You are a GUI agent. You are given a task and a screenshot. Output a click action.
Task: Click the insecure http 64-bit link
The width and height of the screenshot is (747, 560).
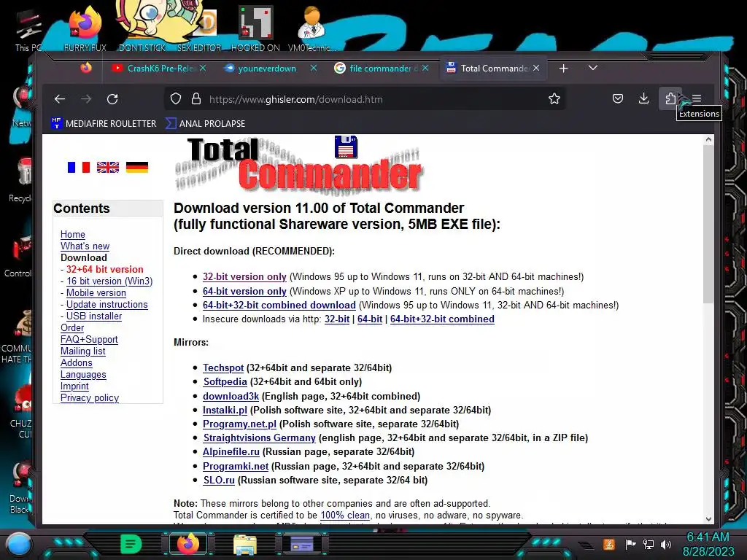tap(370, 319)
